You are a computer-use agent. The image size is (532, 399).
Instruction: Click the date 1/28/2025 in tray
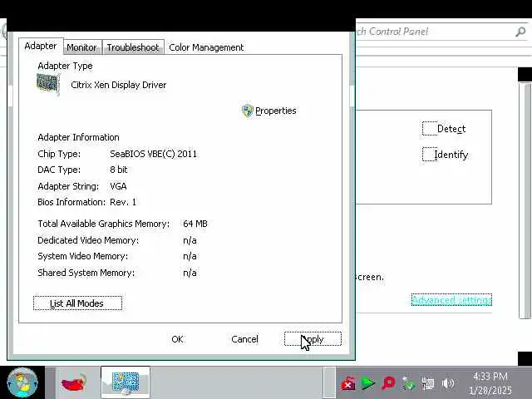[x=490, y=391]
